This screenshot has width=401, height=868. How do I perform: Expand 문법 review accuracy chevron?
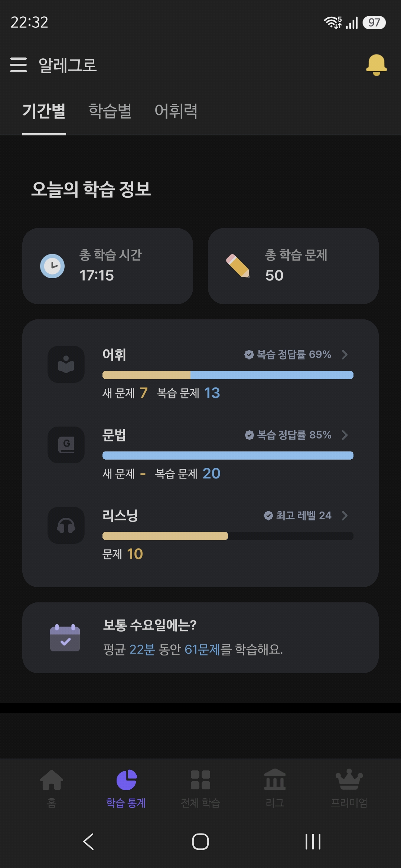point(345,435)
